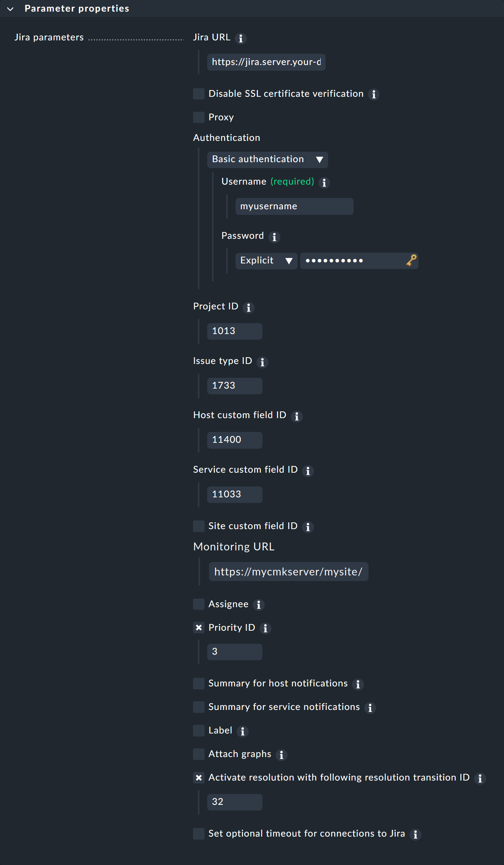The image size is (504, 865).
Task: Uncheck the Priority ID option
Action: click(198, 628)
